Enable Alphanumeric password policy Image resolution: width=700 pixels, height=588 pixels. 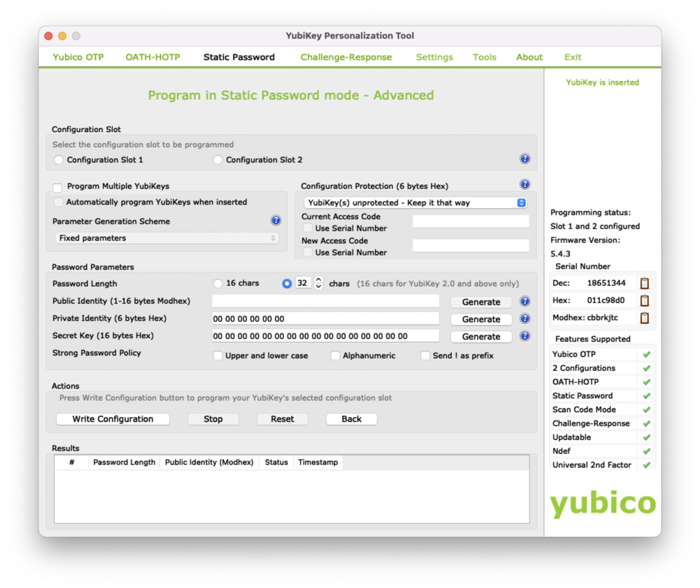pos(335,356)
